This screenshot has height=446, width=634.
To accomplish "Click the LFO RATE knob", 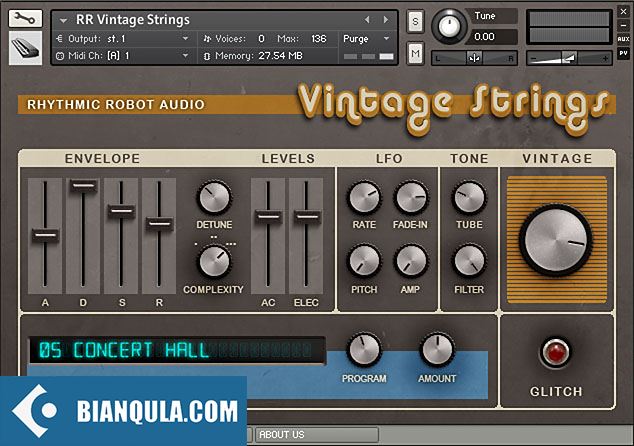I will (x=364, y=198).
